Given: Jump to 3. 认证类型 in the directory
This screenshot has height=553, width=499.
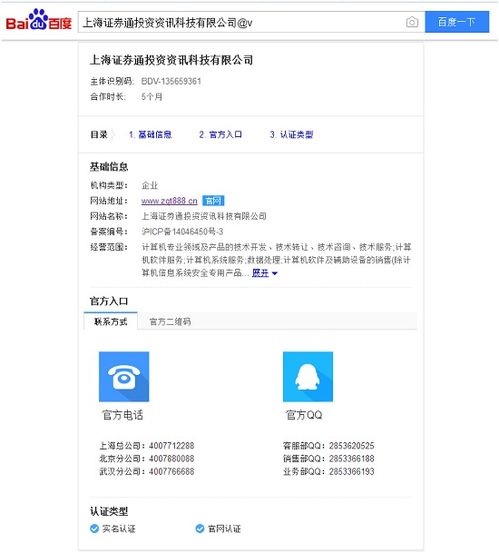Looking at the screenshot, I should point(291,134).
